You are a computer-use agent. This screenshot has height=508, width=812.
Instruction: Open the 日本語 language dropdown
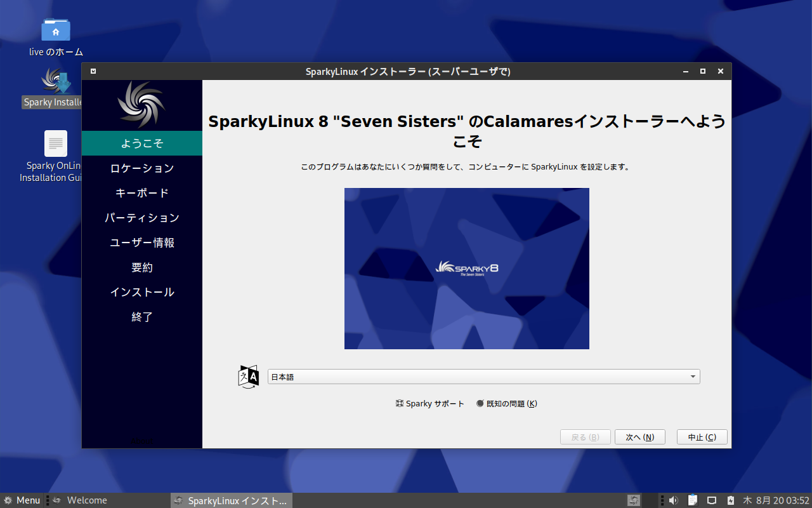coord(484,377)
